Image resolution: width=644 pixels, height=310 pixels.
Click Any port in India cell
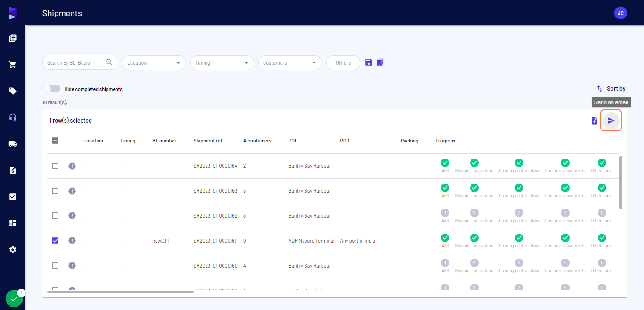(x=358, y=241)
